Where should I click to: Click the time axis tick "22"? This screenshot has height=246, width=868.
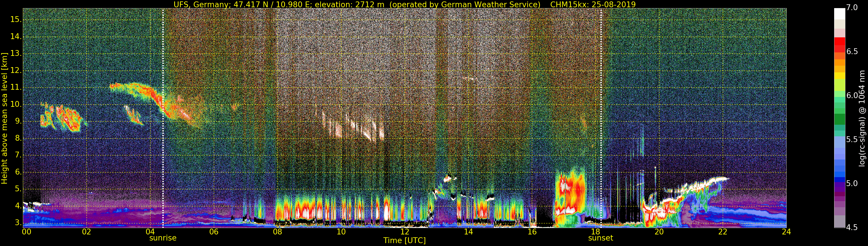723,232
